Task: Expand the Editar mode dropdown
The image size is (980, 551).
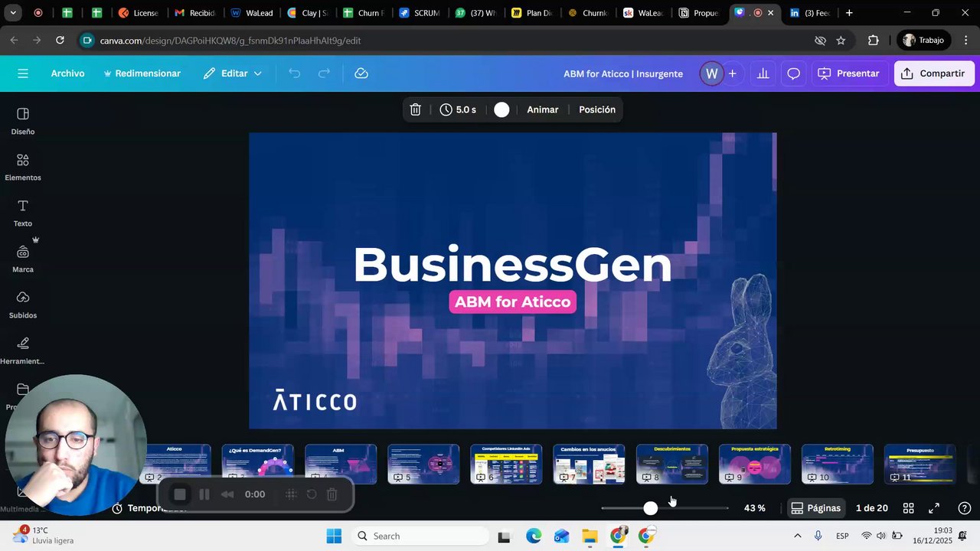Action: tap(233, 73)
